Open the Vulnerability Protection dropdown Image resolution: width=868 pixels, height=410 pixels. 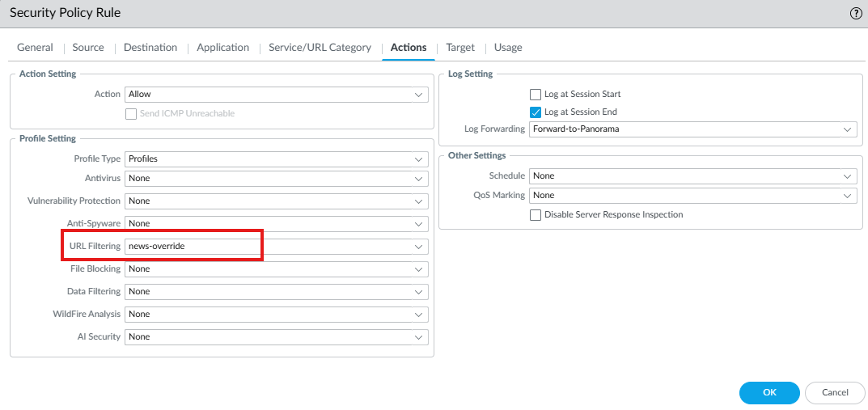point(276,201)
